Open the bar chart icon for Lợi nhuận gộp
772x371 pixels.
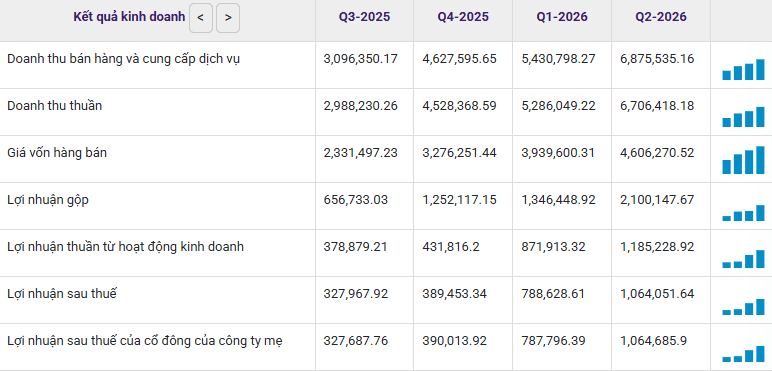[743, 213]
